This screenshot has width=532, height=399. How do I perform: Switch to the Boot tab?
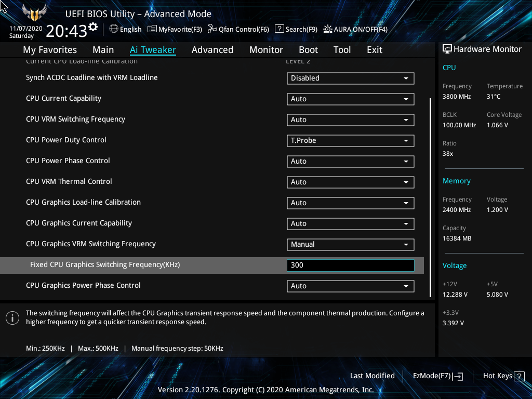click(308, 50)
